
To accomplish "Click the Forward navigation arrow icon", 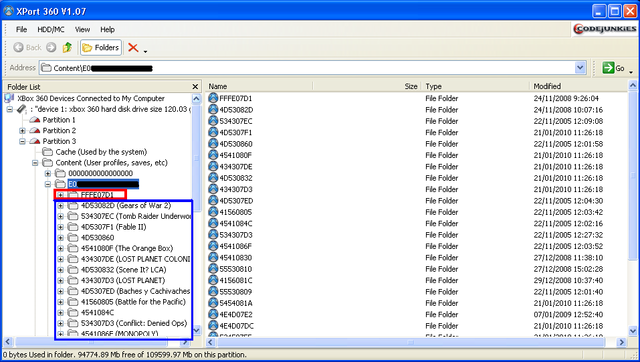I will tap(51, 47).
